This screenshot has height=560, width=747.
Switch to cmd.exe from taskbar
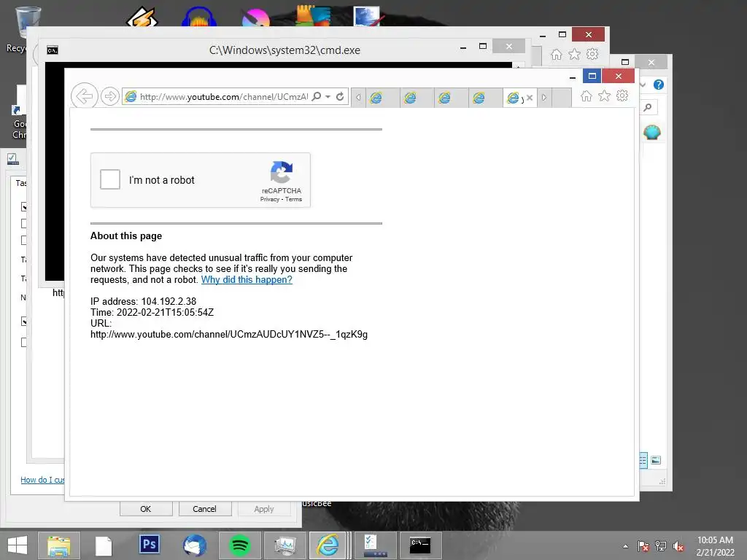point(421,545)
